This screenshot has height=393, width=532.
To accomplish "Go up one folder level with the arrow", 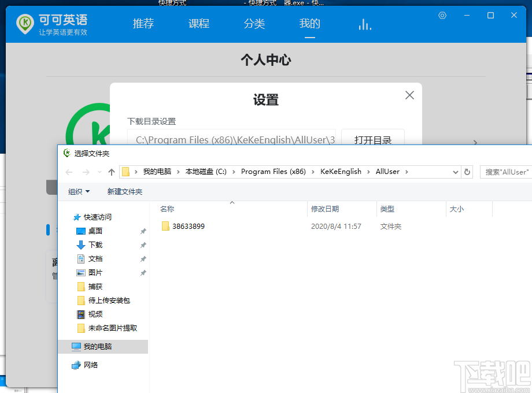I will (111, 172).
